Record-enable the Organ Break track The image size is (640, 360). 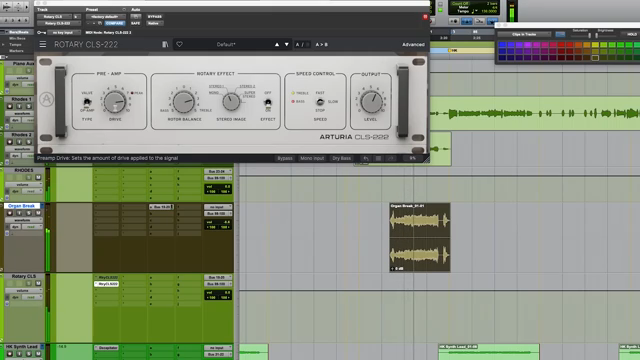pyautogui.click(x=10, y=213)
